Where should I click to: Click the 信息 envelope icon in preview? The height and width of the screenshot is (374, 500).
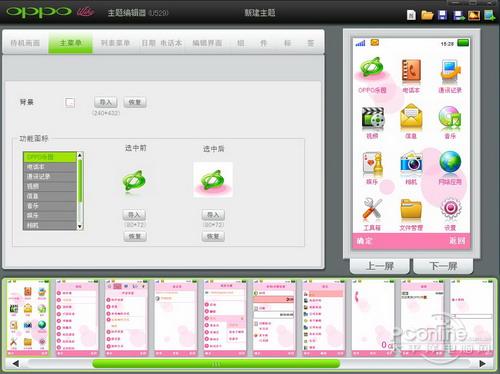[411, 117]
